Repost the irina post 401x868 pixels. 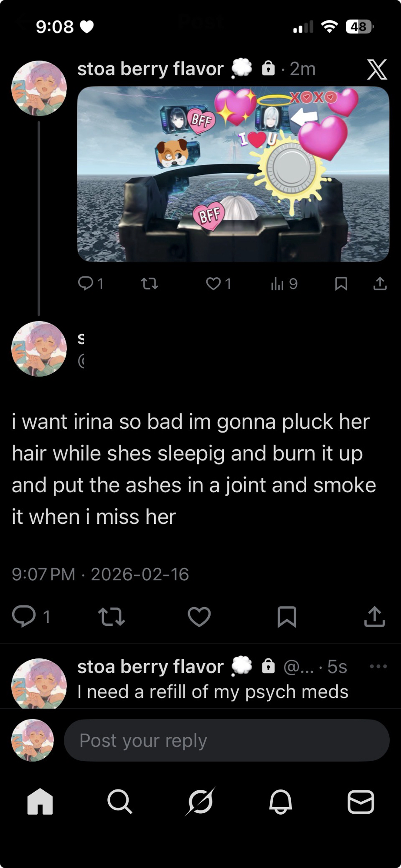[112, 617]
